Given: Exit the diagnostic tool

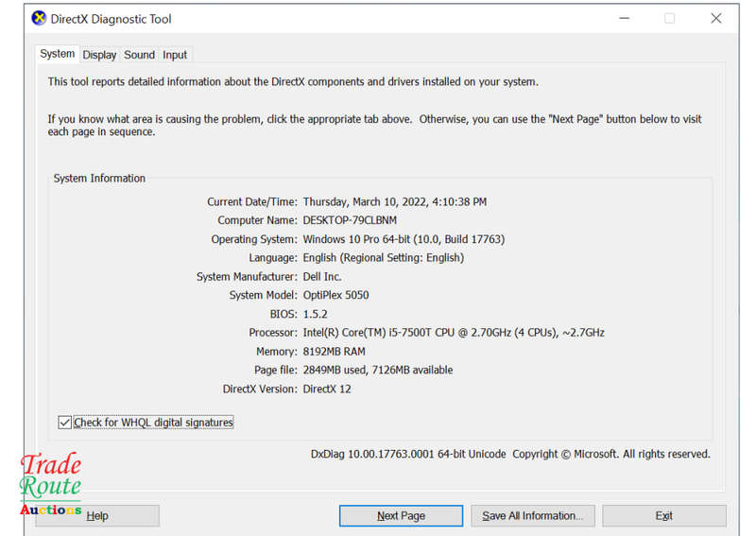Looking at the screenshot, I should point(664,516).
